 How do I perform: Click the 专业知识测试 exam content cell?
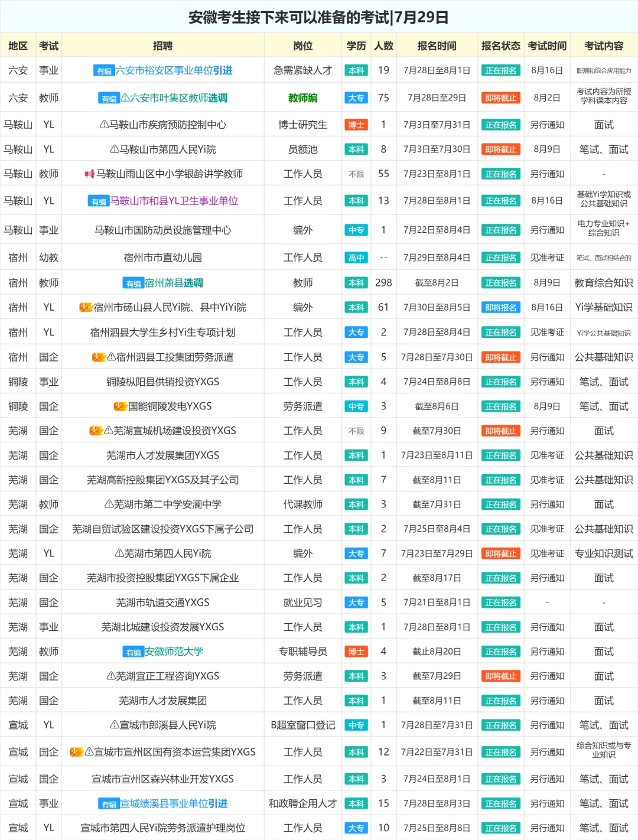tap(604, 554)
